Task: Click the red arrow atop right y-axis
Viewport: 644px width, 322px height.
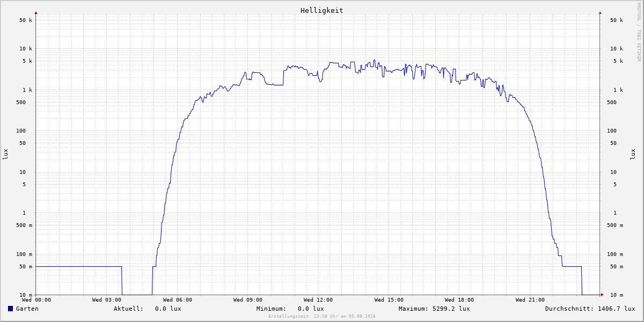Action: (600, 12)
